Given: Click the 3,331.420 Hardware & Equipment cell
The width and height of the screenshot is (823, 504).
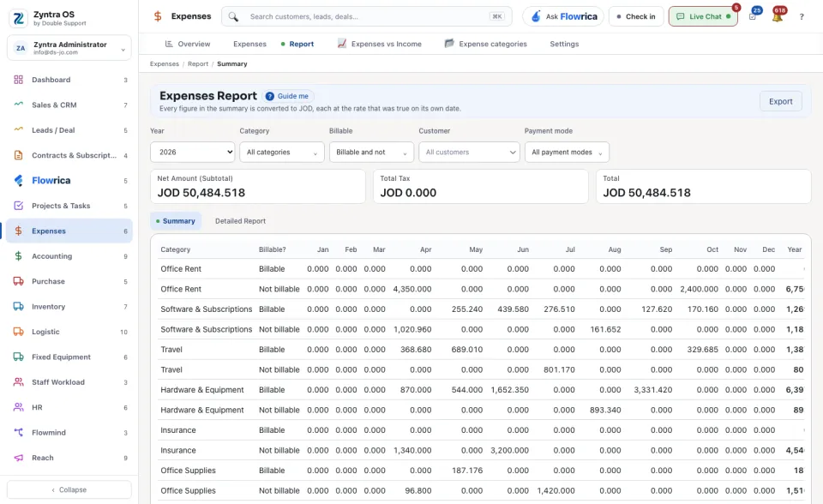Looking at the screenshot, I should pos(653,390).
